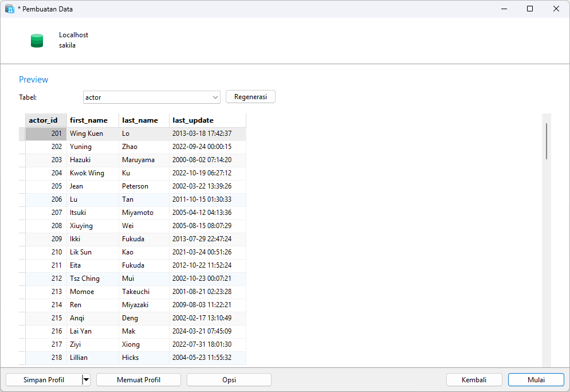Select the cell '2011-10-15 01:30:33'
The image size is (570, 392).
coord(207,199)
